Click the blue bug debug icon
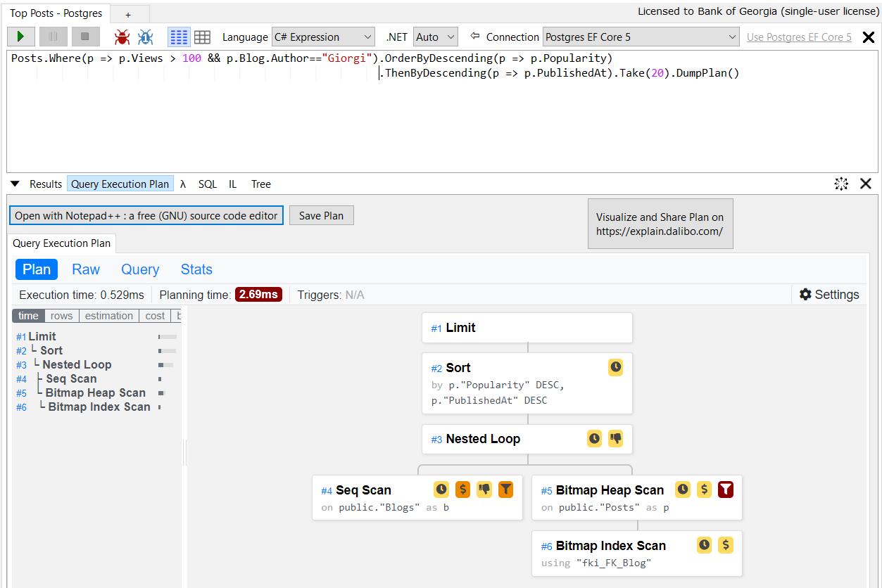Viewport: 882px width, 588px height. (146, 37)
